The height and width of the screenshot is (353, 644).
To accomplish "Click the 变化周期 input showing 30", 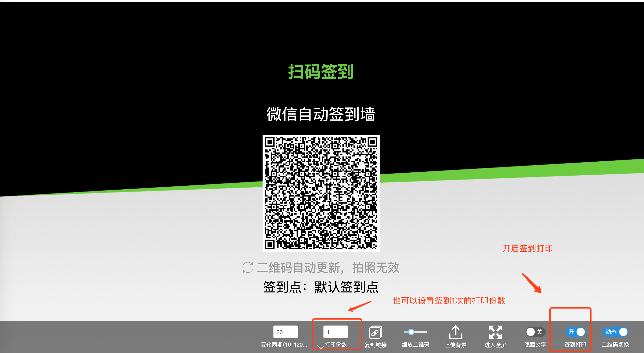I will tap(286, 332).
